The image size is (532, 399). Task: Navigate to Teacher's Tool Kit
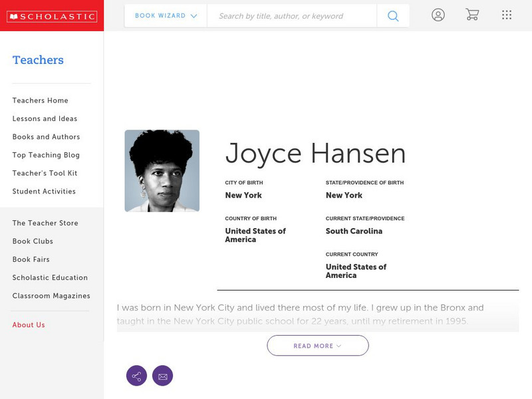coord(45,174)
